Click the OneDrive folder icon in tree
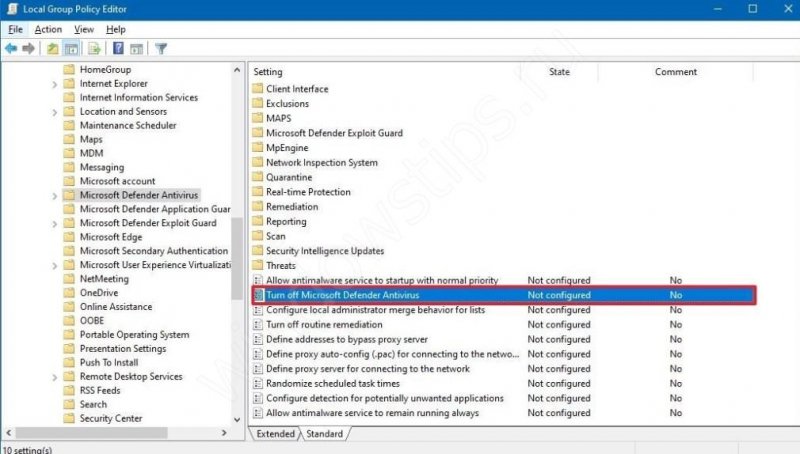800x454 pixels. click(x=69, y=292)
